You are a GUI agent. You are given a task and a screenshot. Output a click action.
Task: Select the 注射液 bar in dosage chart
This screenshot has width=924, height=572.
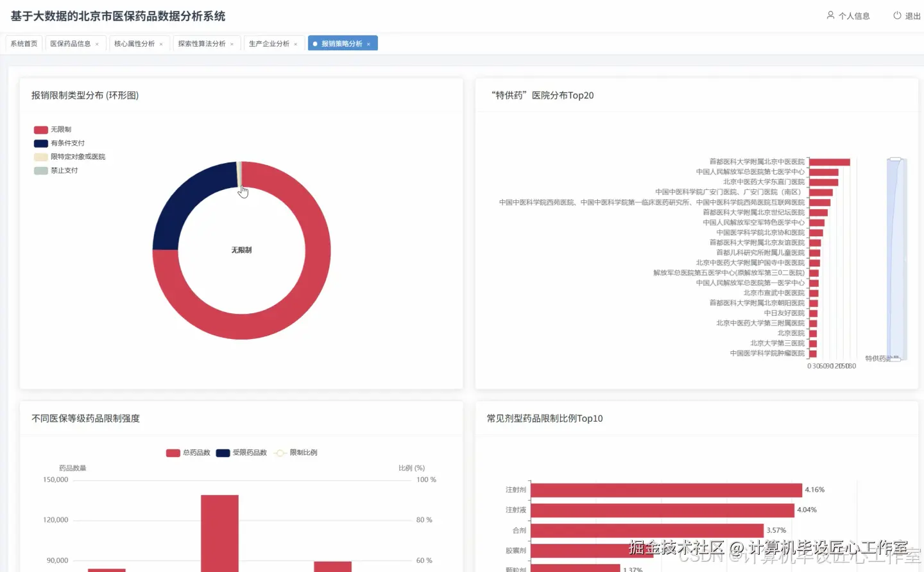[663, 510]
